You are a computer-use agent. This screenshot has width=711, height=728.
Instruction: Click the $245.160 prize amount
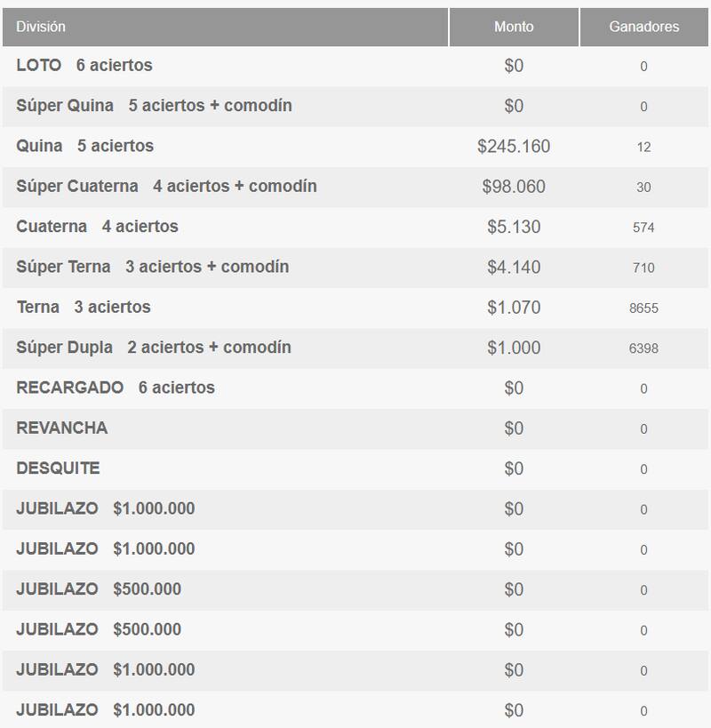(514, 146)
